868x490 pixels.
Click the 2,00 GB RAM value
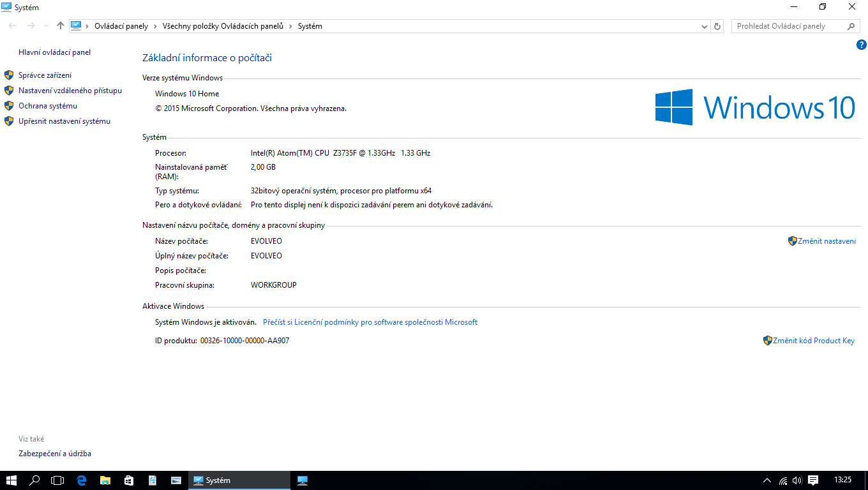coord(263,167)
